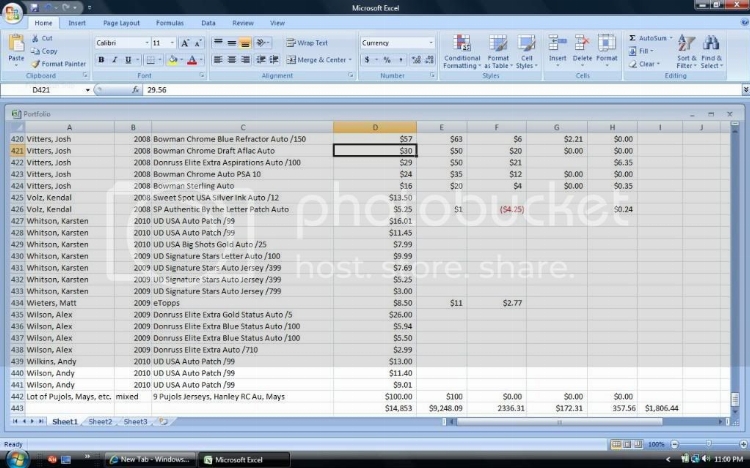
Task: Open the Fill dropdown
Action: click(640, 51)
